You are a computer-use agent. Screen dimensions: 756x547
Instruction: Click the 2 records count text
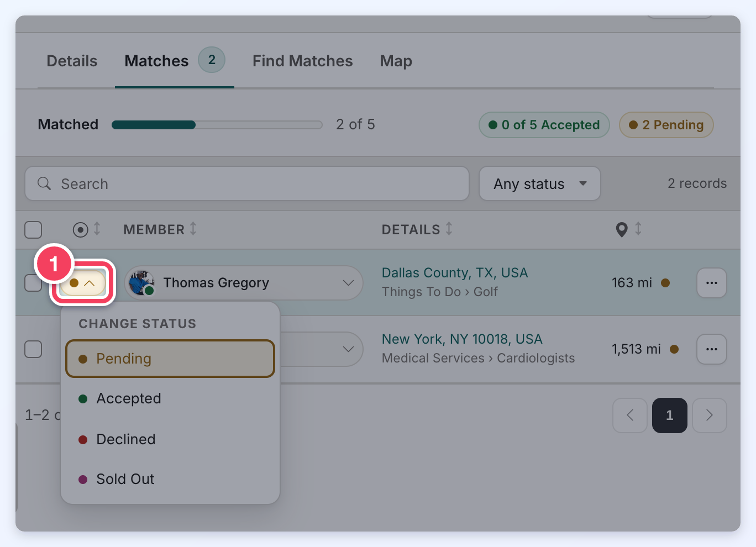pos(697,183)
